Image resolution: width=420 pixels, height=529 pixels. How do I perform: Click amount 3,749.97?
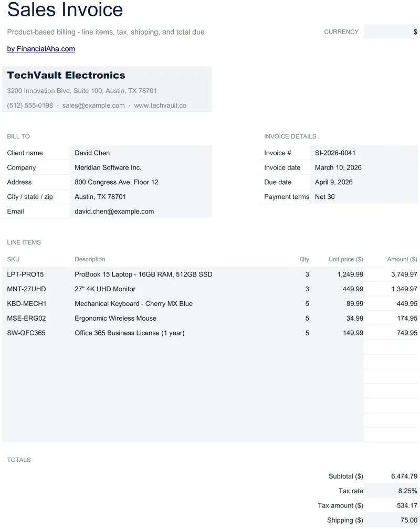tap(404, 274)
